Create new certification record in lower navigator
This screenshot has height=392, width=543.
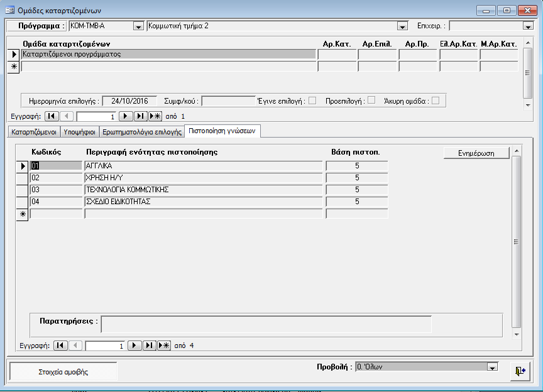pos(164,345)
